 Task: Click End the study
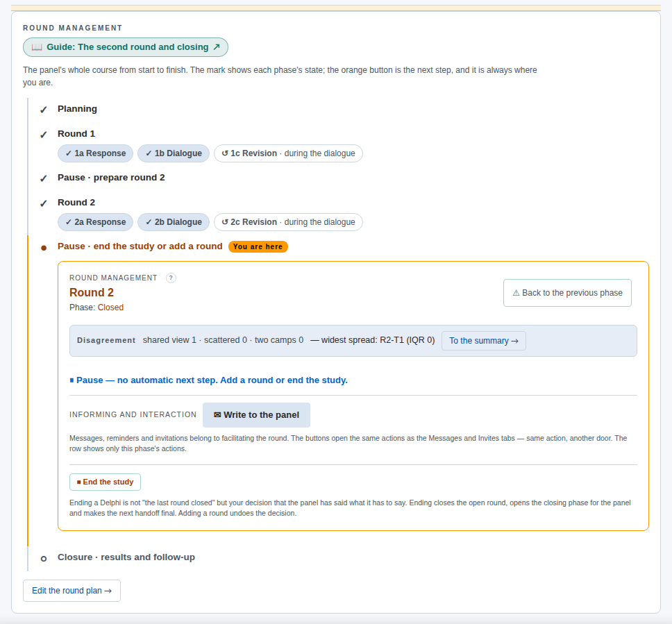coord(105,482)
